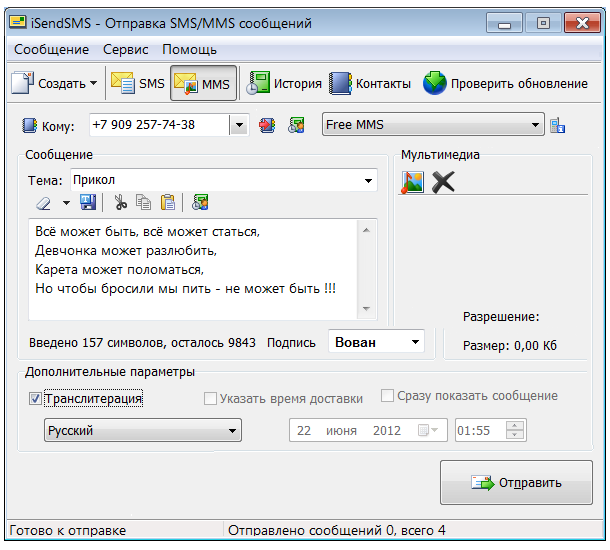Screen dimensions: 610x550
Task: Click the add multimedia picture icon
Action: tap(412, 182)
